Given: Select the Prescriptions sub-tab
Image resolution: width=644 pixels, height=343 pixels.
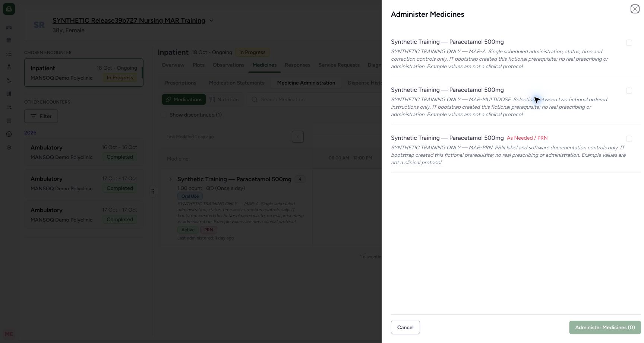Looking at the screenshot, I should point(180,83).
